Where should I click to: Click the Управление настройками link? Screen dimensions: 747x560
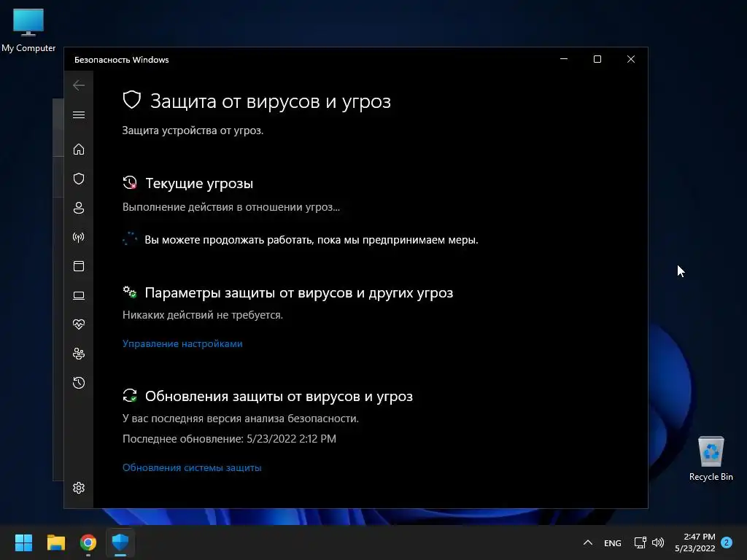coord(182,343)
